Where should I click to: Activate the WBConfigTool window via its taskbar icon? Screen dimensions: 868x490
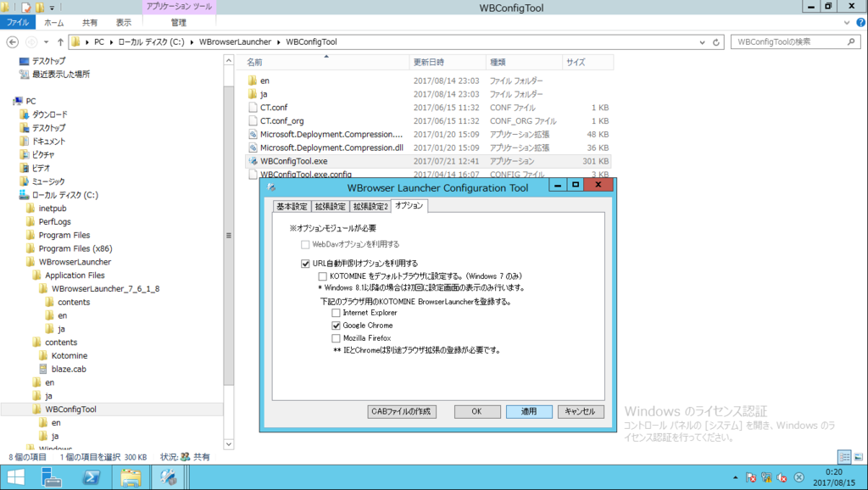[168, 477]
